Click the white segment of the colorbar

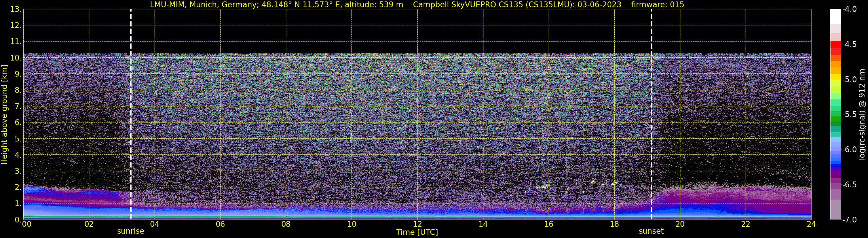click(x=836, y=16)
